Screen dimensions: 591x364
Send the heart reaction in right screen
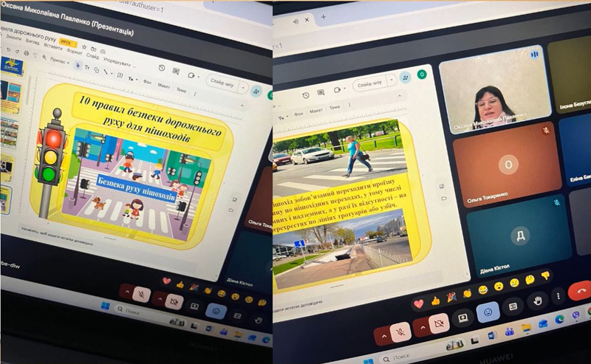tap(418, 303)
